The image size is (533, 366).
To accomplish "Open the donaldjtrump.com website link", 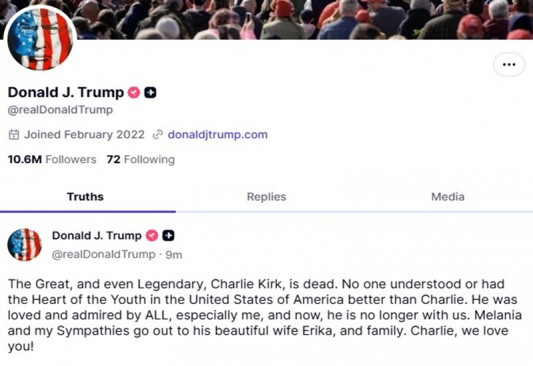I will pyautogui.click(x=218, y=135).
